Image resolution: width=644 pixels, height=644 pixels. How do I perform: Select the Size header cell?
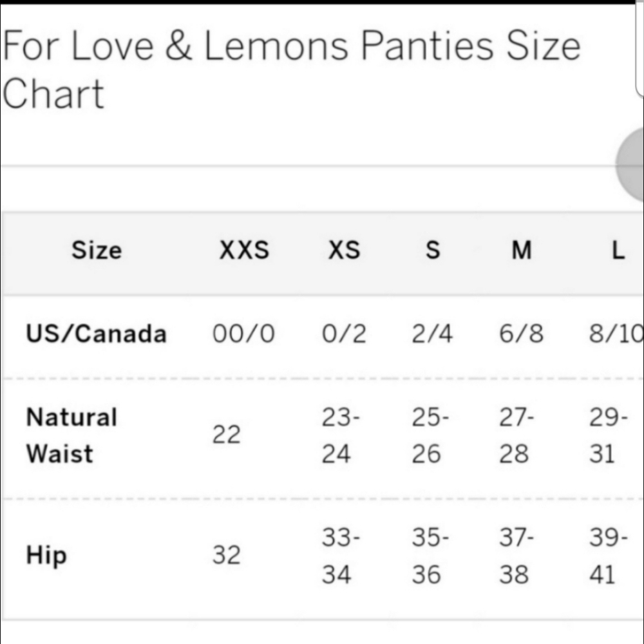96,250
